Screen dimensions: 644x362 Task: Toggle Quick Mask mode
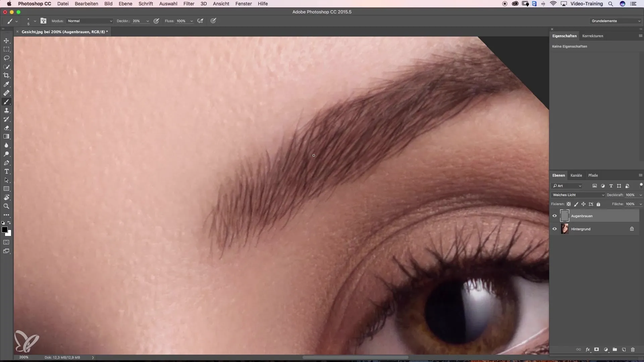pyautogui.click(x=6, y=242)
